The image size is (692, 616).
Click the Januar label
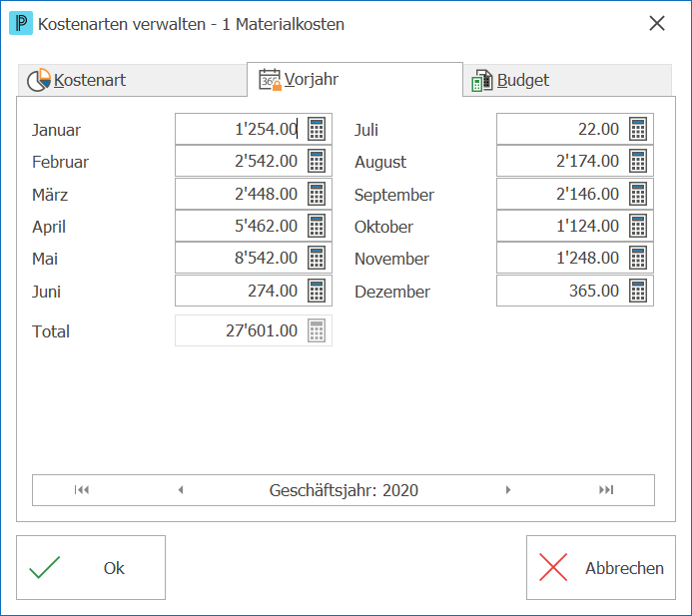click(x=56, y=130)
